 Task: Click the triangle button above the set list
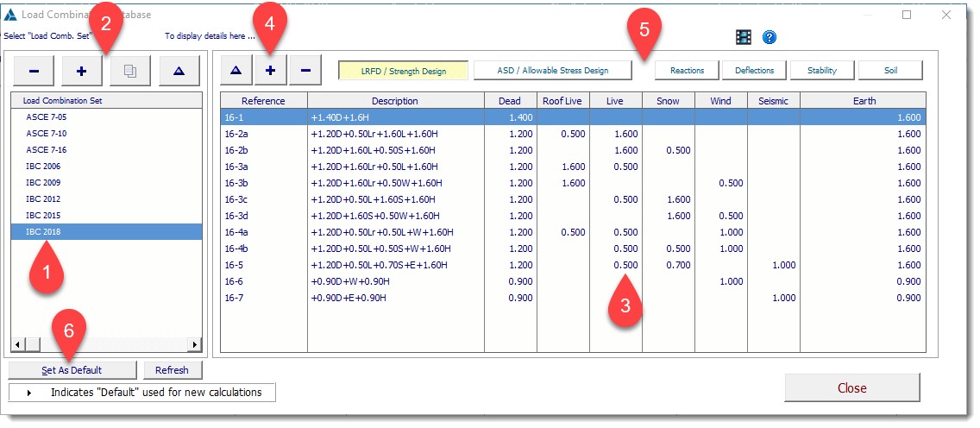click(x=179, y=72)
